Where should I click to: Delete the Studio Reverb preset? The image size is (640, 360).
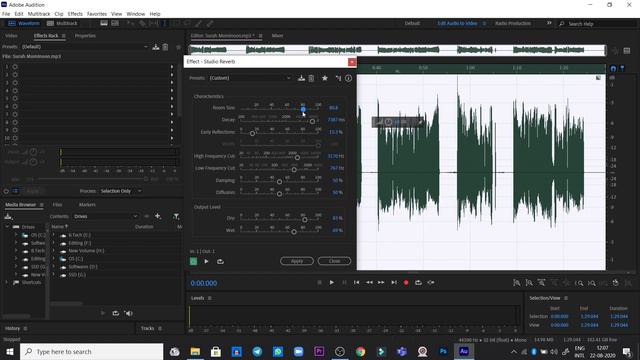311,78
